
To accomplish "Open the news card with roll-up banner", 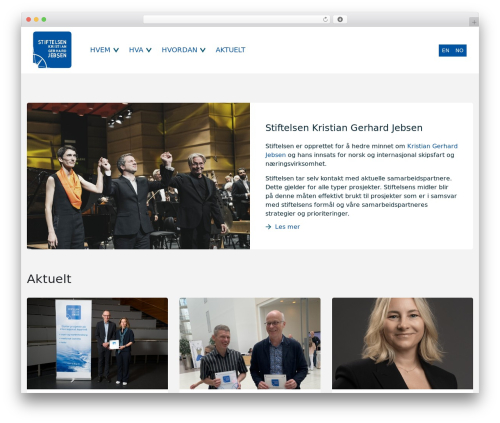I will (x=97, y=343).
